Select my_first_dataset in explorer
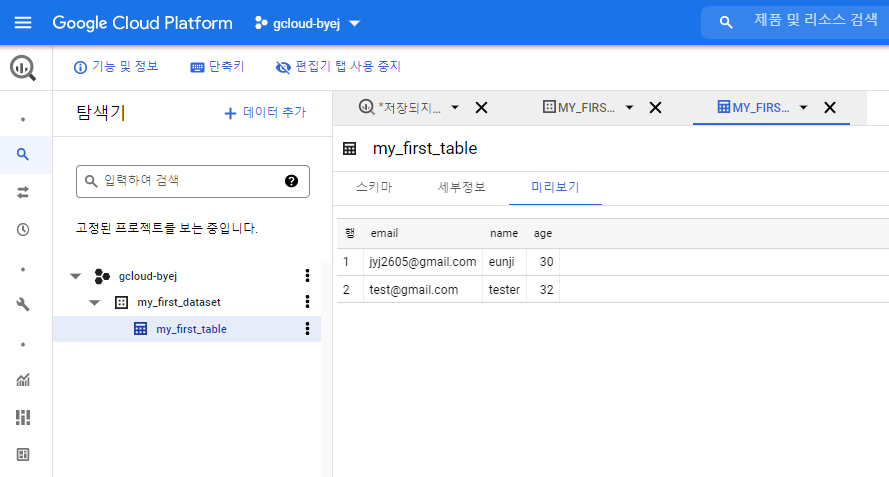Screen dimensions: 889x477 pyautogui.click(x=179, y=302)
